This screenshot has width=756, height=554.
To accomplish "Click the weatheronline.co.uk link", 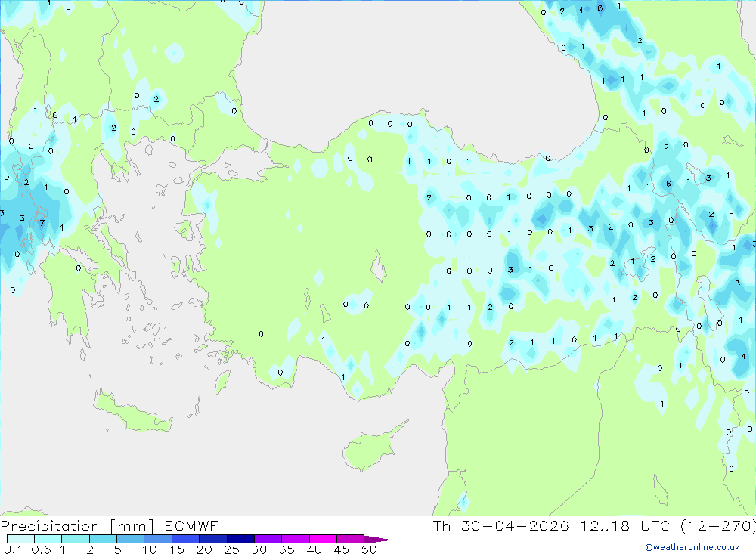I will coord(692,547).
